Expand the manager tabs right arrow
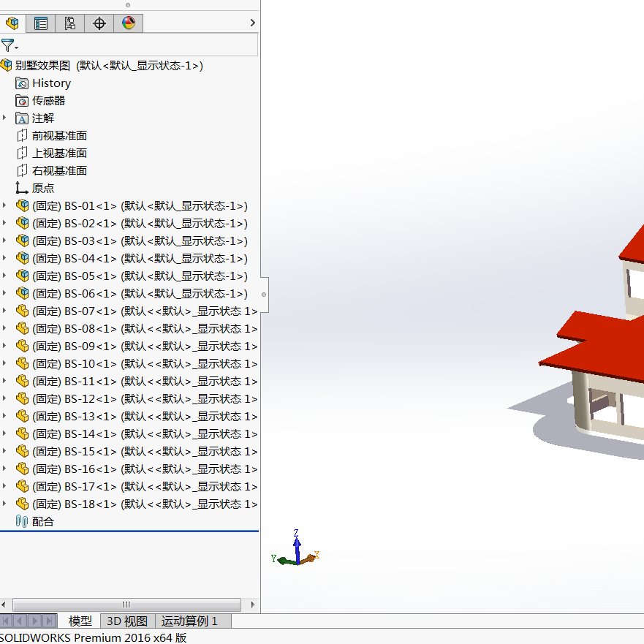Viewport: 644px width, 644px height. (x=253, y=23)
